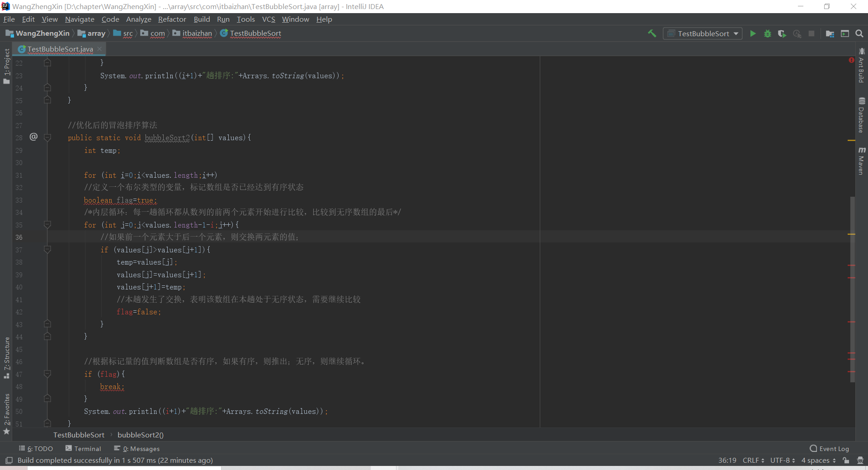Image resolution: width=868 pixels, height=470 pixels.
Task: Open the Analyze menu
Action: tap(138, 19)
